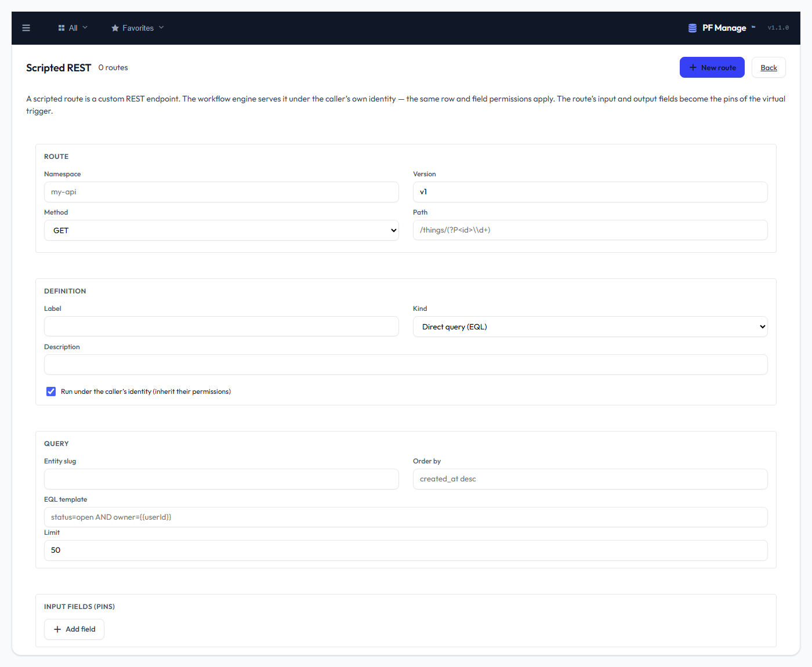Open the Method dropdown showing GET
The image size is (812, 667).
(222, 230)
